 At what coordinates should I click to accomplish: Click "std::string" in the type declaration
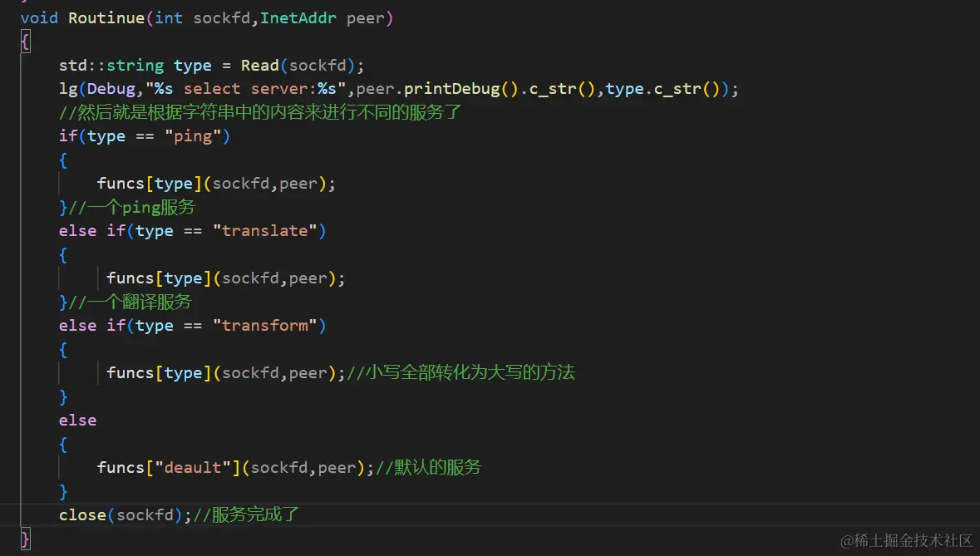point(111,66)
